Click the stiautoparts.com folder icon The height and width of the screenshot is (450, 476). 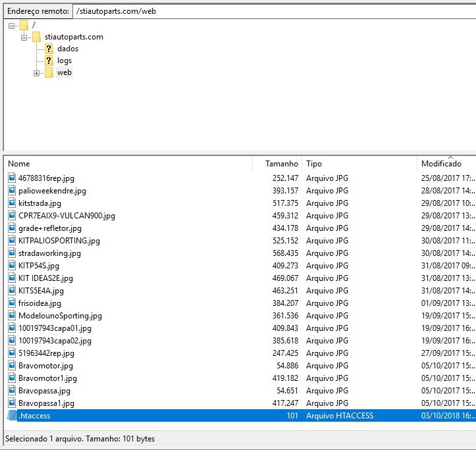(36, 37)
